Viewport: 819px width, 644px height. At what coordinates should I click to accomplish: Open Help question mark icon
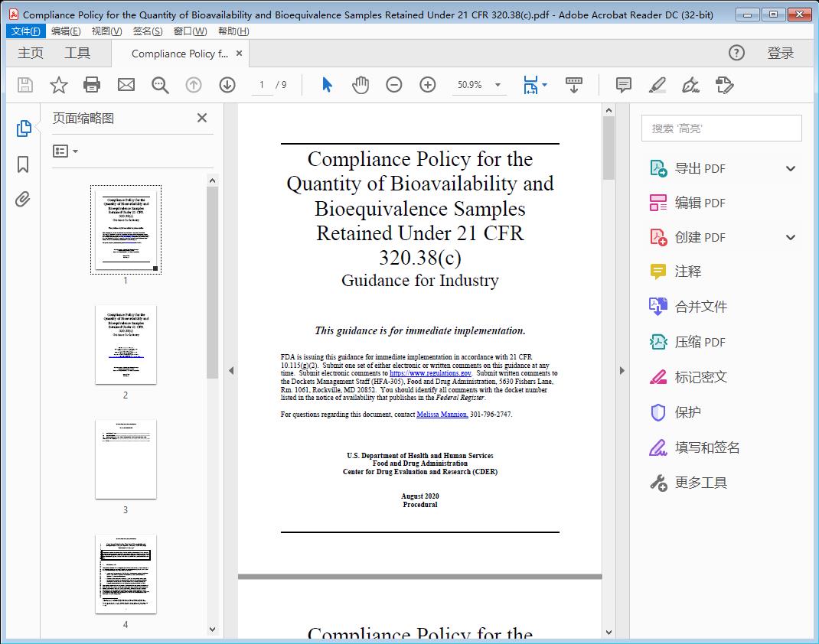[736, 53]
